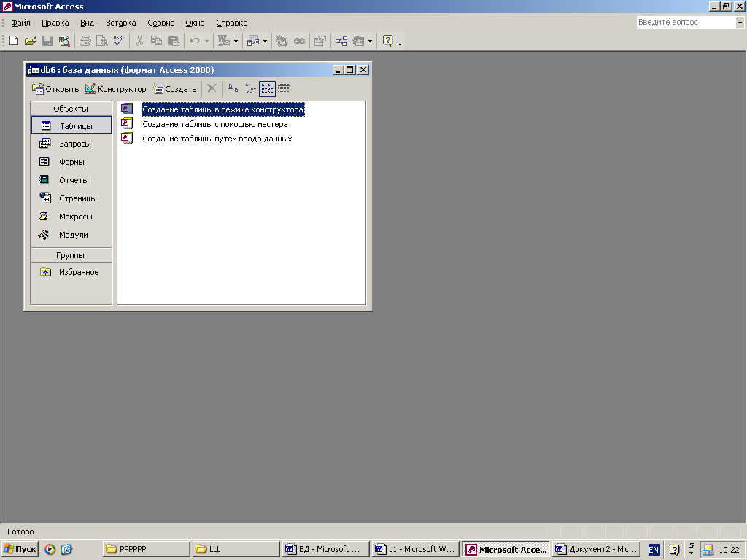Select Запросы in the objects panel
Viewport: 747px width, 560px height.
(x=71, y=144)
